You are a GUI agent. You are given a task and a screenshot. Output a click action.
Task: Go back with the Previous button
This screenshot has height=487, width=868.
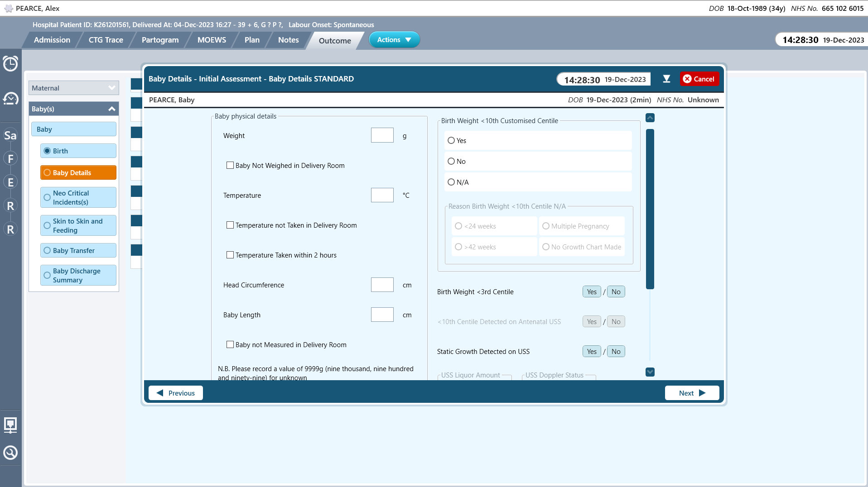[x=176, y=393]
